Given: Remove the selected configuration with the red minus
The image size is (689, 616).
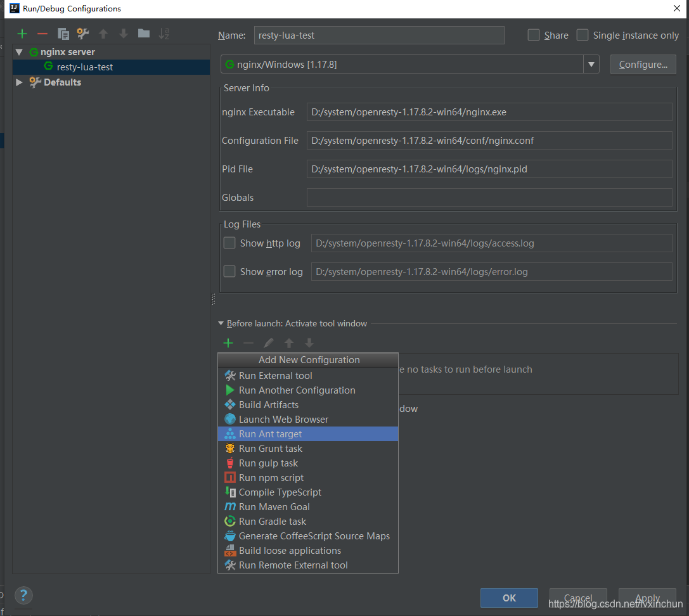Looking at the screenshot, I should 42,34.
